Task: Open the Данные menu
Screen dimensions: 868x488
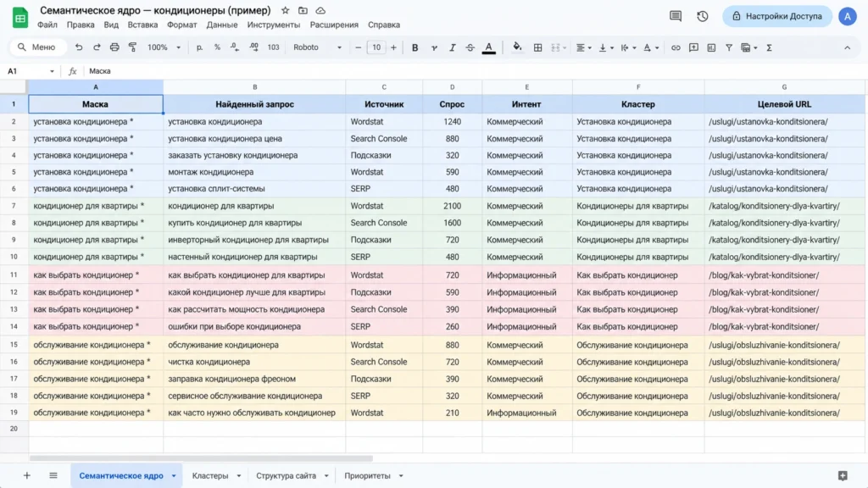Action: [221, 25]
